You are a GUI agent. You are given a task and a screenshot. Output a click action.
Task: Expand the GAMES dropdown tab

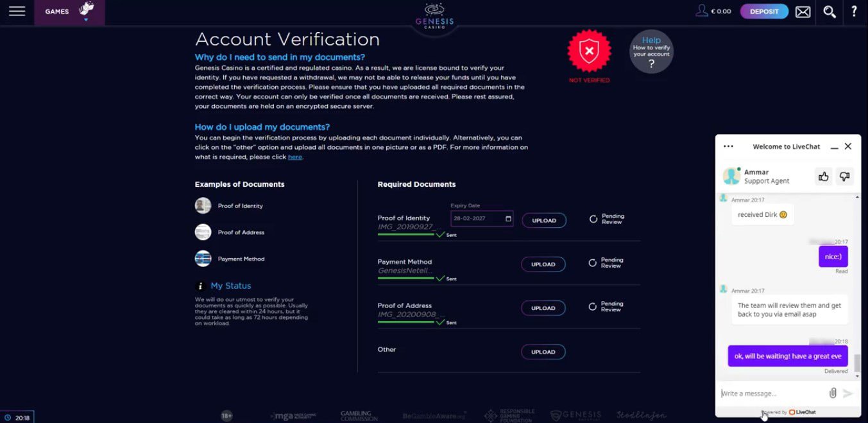(x=70, y=12)
